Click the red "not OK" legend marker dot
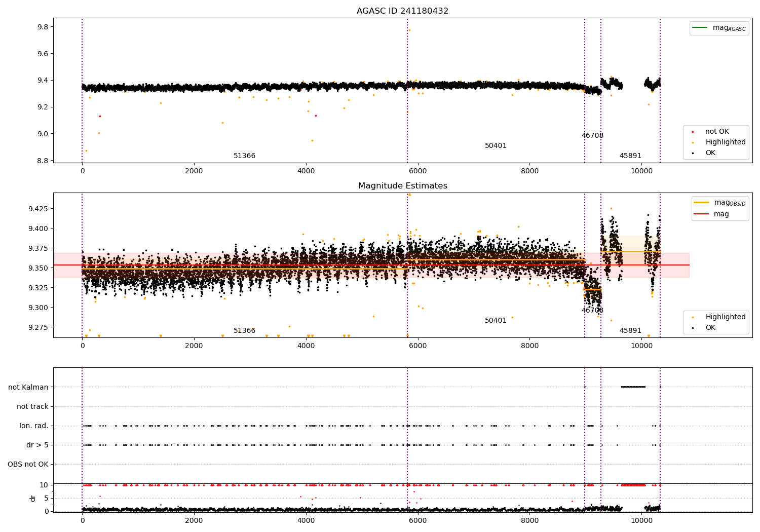This screenshot has width=760, height=532. coord(693,132)
